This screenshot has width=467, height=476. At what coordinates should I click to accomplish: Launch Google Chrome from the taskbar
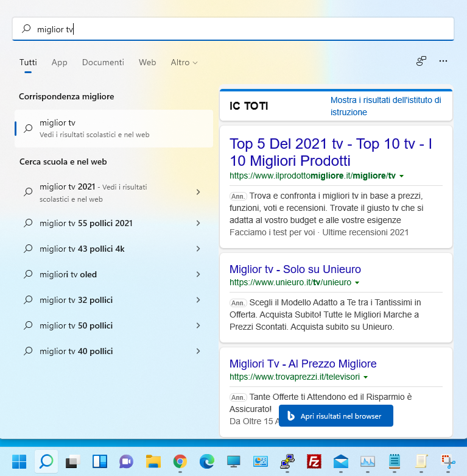pyautogui.click(x=180, y=461)
